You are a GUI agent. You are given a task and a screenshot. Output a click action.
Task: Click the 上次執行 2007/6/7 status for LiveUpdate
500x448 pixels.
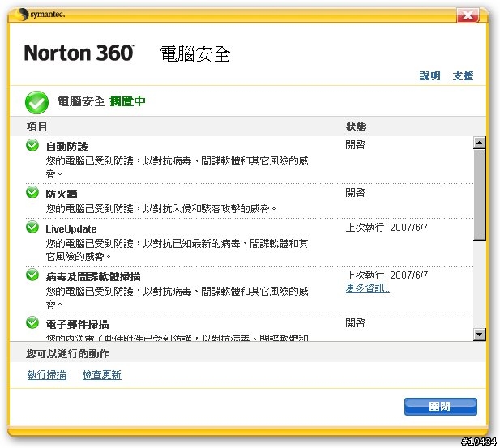pos(387,228)
